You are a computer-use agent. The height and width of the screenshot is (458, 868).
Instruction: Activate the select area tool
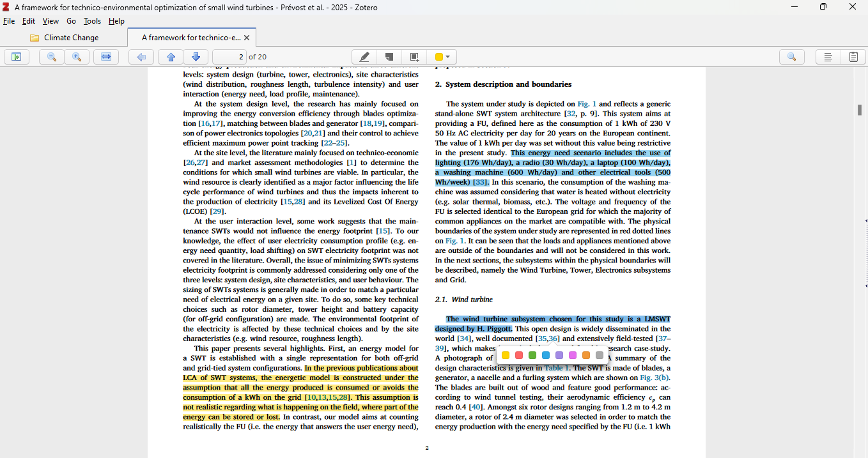coord(414,57)
